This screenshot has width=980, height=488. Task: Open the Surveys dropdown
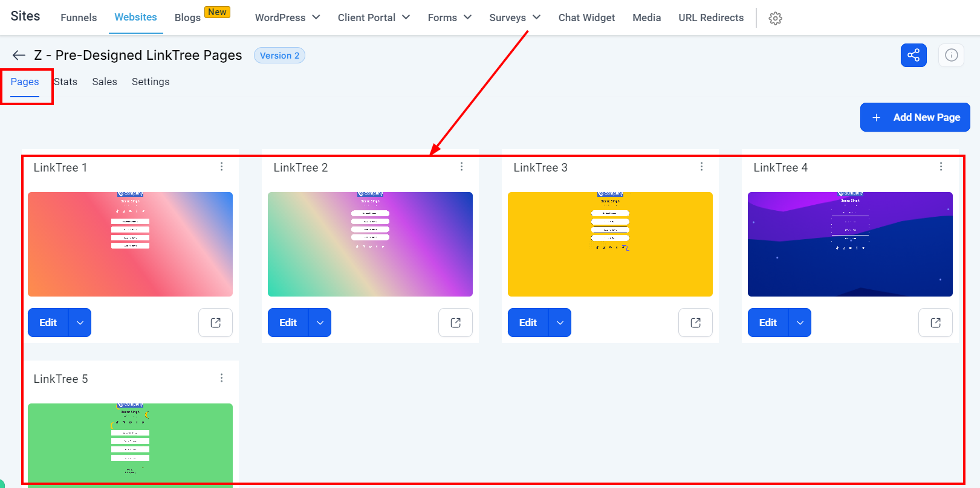pos(515,18)
